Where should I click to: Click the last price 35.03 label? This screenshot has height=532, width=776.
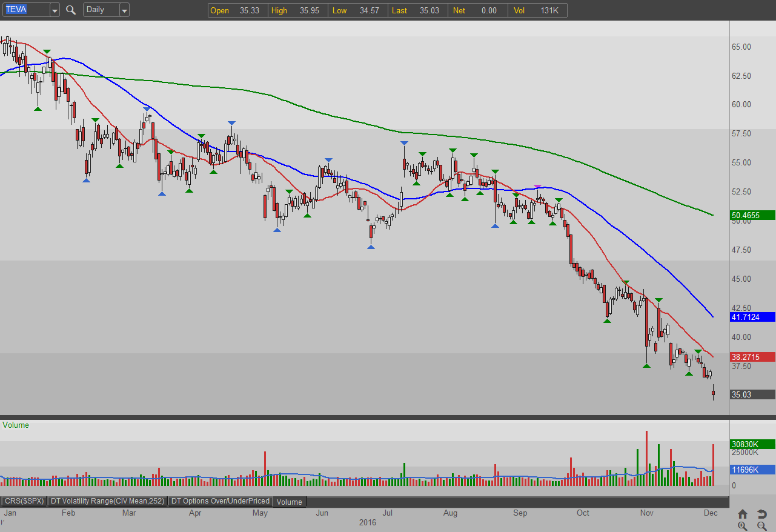pos(753,394)
